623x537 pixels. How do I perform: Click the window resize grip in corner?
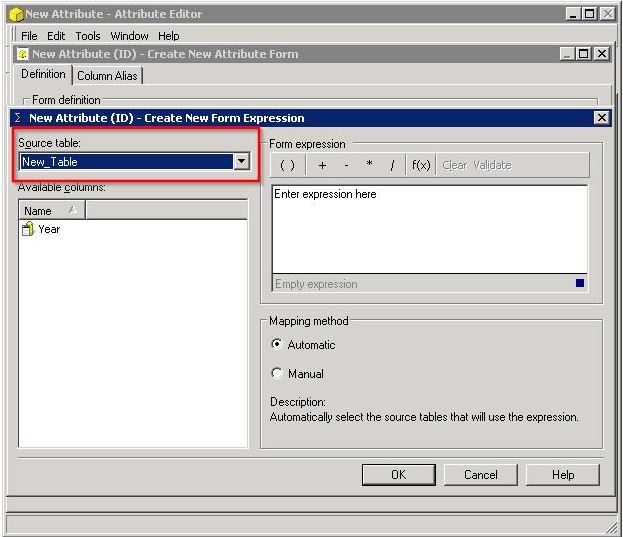[610, 527]
